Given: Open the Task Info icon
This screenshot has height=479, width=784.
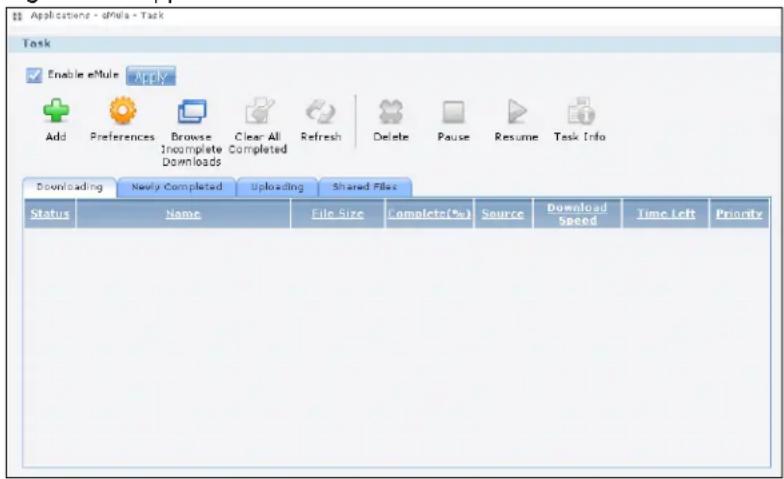Looking at the screenshot, I should [580, 110].
